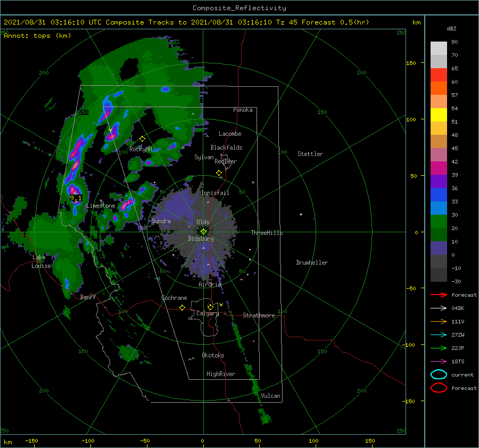The height and width of the screenshot is (448, 479).
Task: Click the purple 39 dBZ color swatch
Action: click(439, 181)
